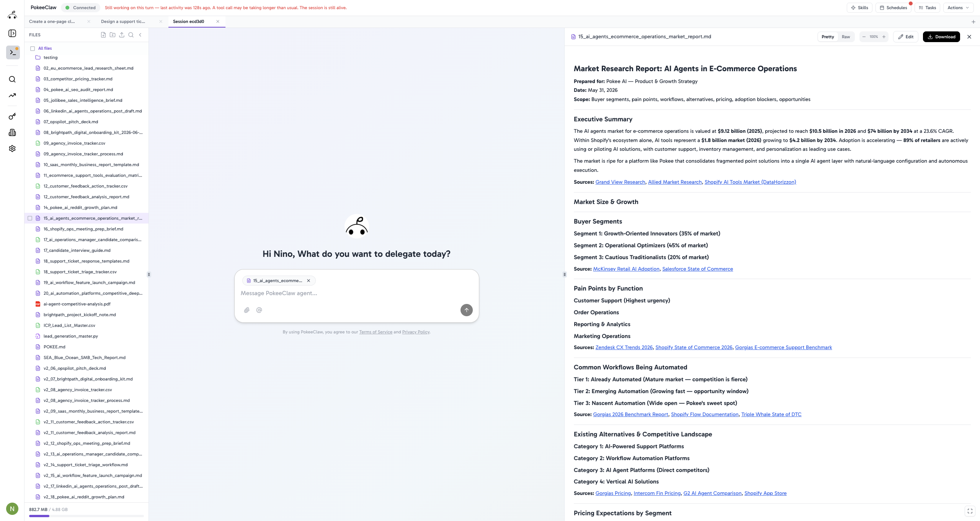Click the user avatar N
This screenshot has height=521, width=980.
coord(12,509)
